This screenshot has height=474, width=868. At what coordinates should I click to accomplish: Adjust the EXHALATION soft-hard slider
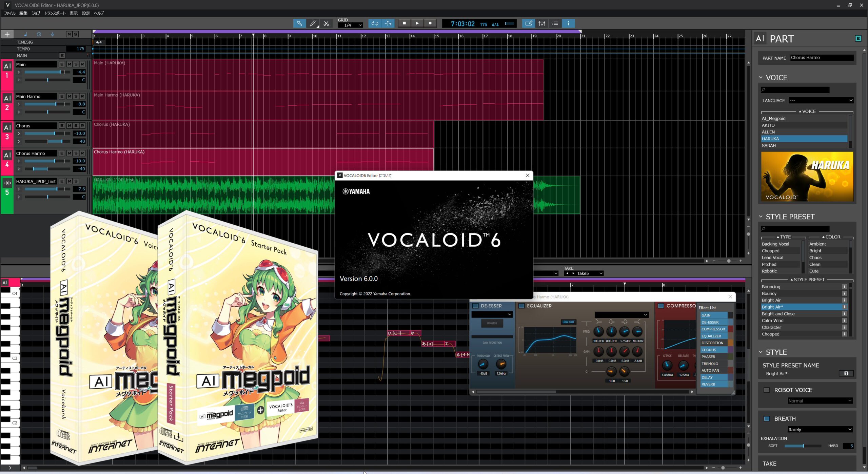[803, 446]
